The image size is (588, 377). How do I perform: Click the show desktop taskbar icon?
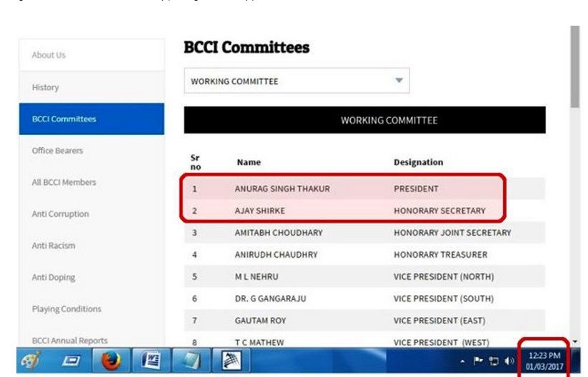click(x=71, y=361)
